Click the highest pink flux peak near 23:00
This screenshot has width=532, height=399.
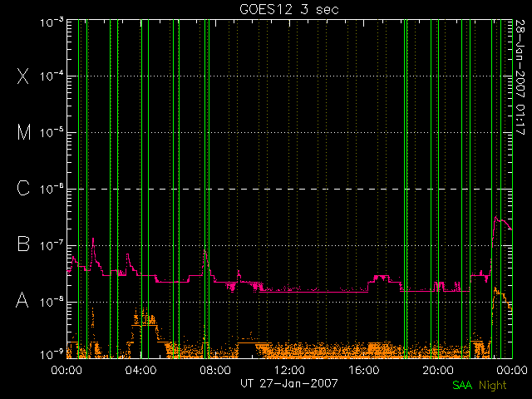(496, 217)
